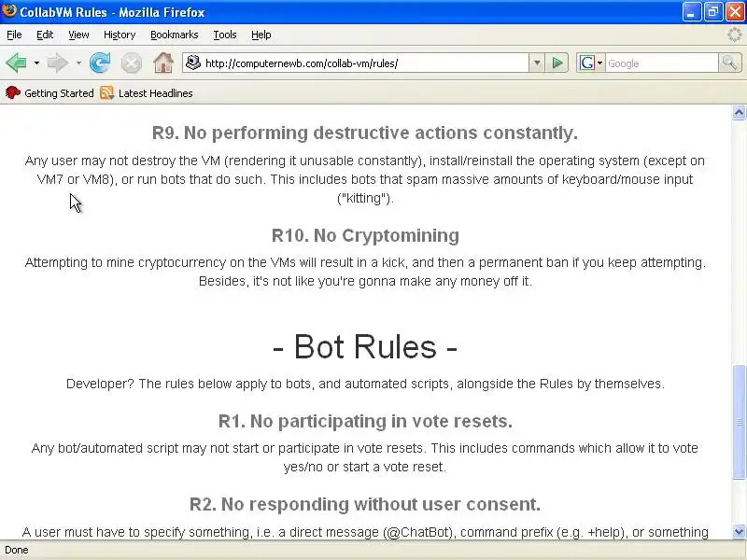This screenshot has height=560, width=747.
Task: Click the 'yes/no or start a vote reset' line
Action: click(365, 467)
